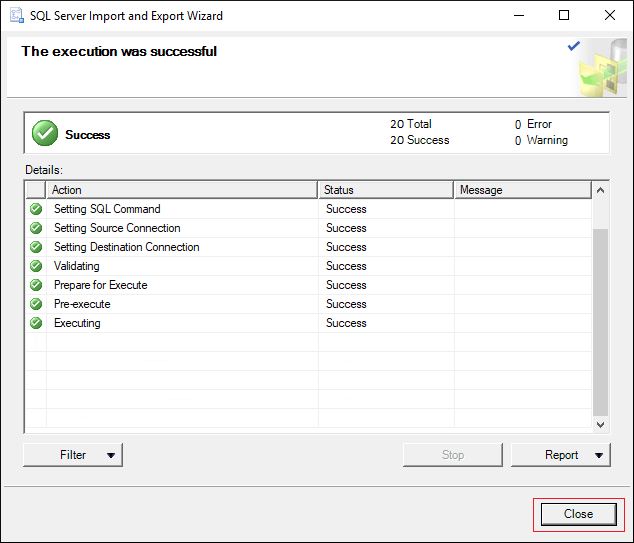This screenshot has width=634, height=543.
Task: Click Success status in the Validating row
Action: (346, 266)
